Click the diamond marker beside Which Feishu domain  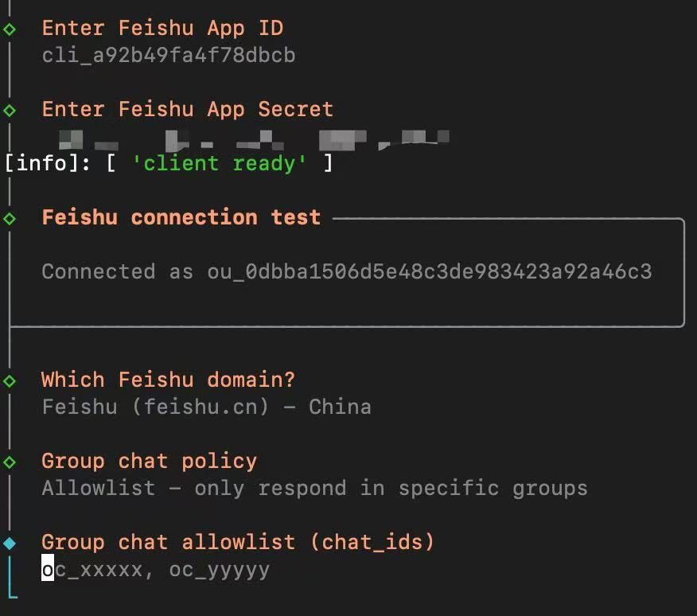tap(10, 380)
